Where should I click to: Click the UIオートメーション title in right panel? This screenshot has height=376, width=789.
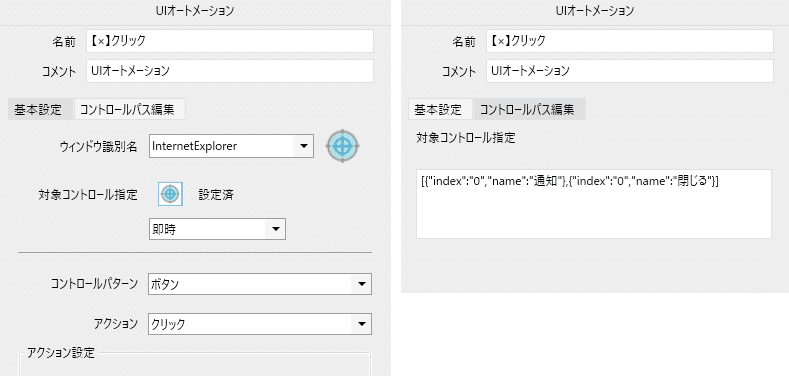click(595, 11)
